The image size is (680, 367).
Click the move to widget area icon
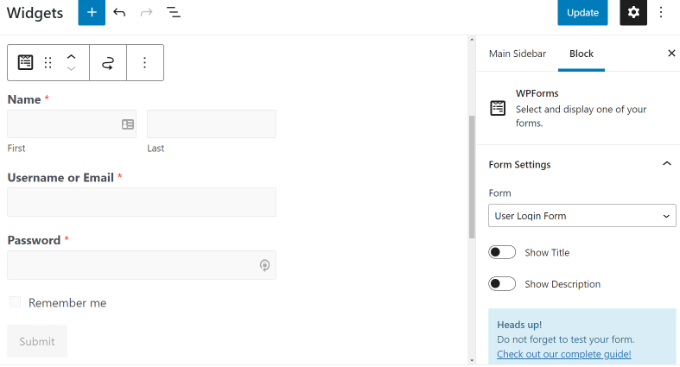click(x=108, y=62)
